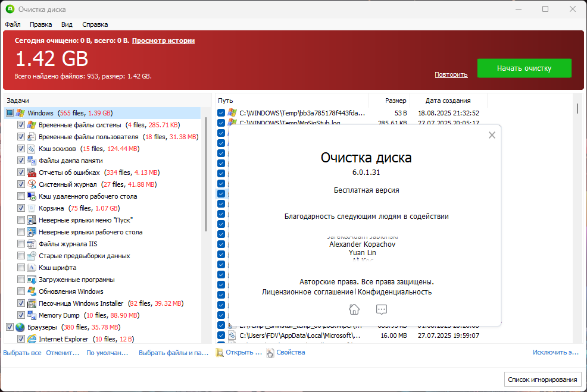This screenshot has width=587, height=392.
Task: Click the Memory Dump icon
Action: click(x=32, y=315)
